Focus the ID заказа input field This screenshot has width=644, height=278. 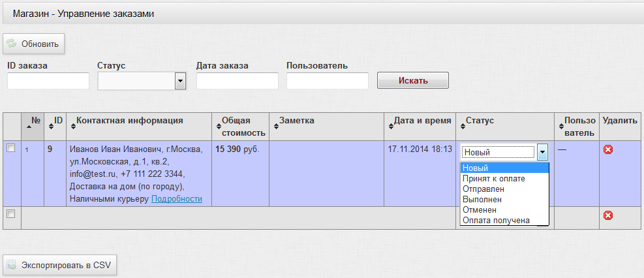coord(48,81)
